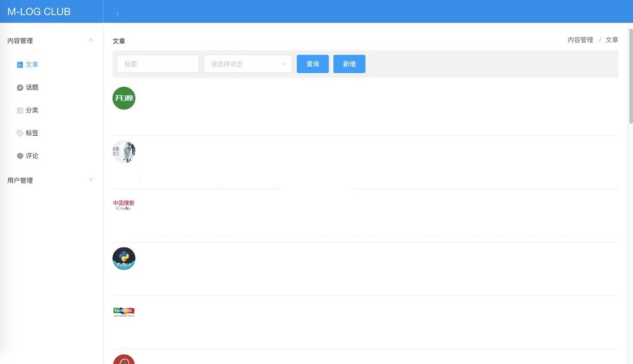Click the vertical scrollbar on the right
Image resolution: width=633 pixels, height=364 pixels.
(x=631, y=75)
